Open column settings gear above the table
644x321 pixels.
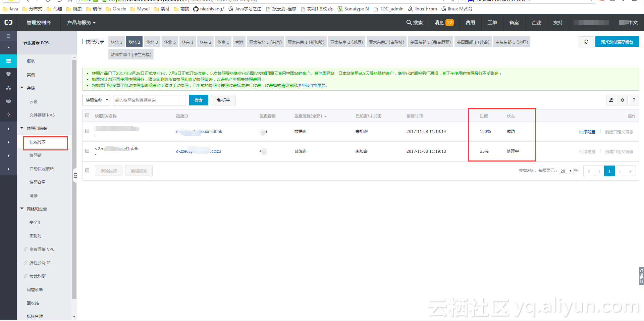tap(623, 100)
